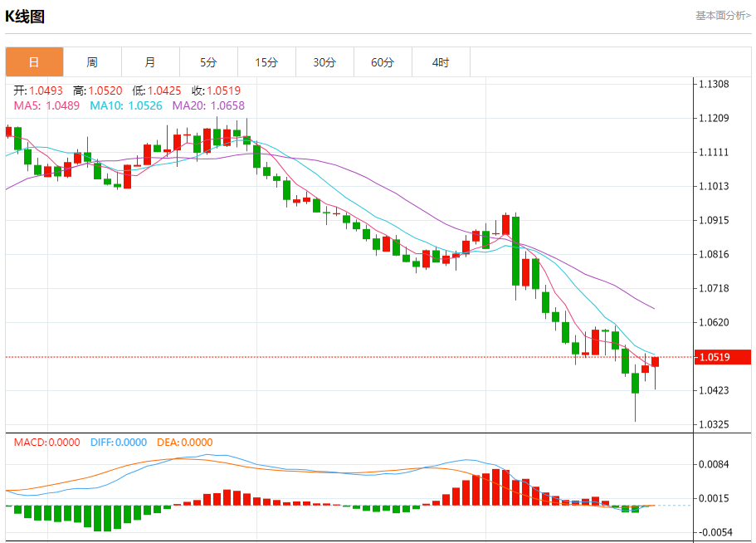Open the 4时 timeframe tab
The width and height of the screenshot is (756, 543).
click(x=441, y=62)
